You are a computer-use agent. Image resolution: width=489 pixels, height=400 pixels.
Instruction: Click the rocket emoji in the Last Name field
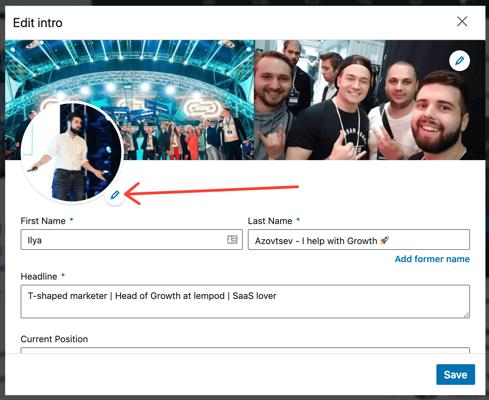pos(384,240)
